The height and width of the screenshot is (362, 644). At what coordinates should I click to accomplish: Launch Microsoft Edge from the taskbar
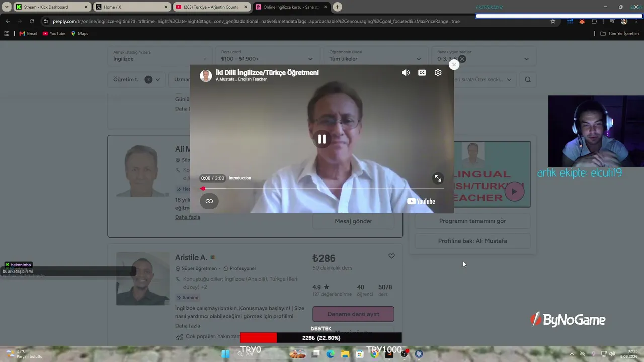[x=330, y=354]
